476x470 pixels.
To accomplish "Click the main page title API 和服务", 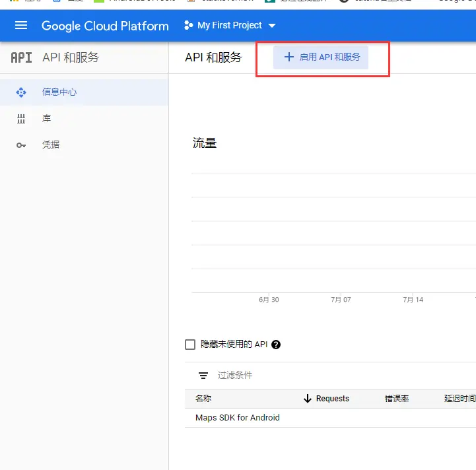I will (213, 57).
